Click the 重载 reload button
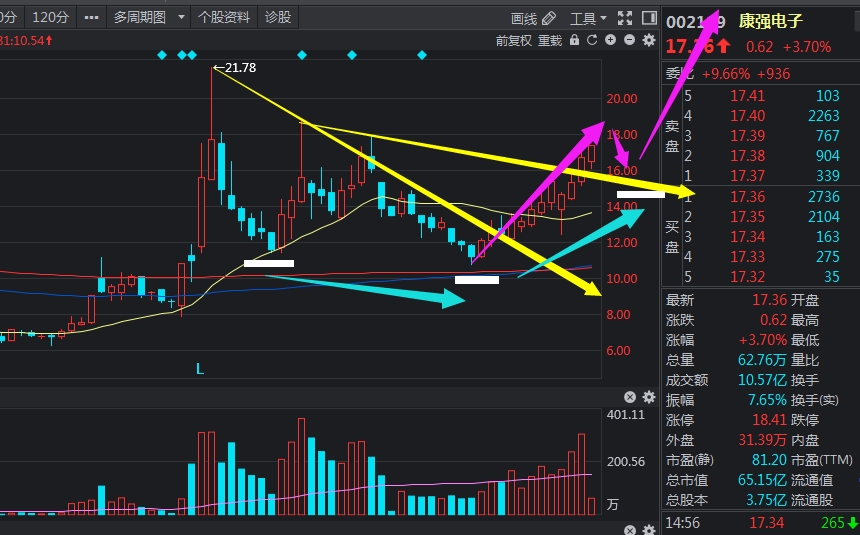 (550, 41)
